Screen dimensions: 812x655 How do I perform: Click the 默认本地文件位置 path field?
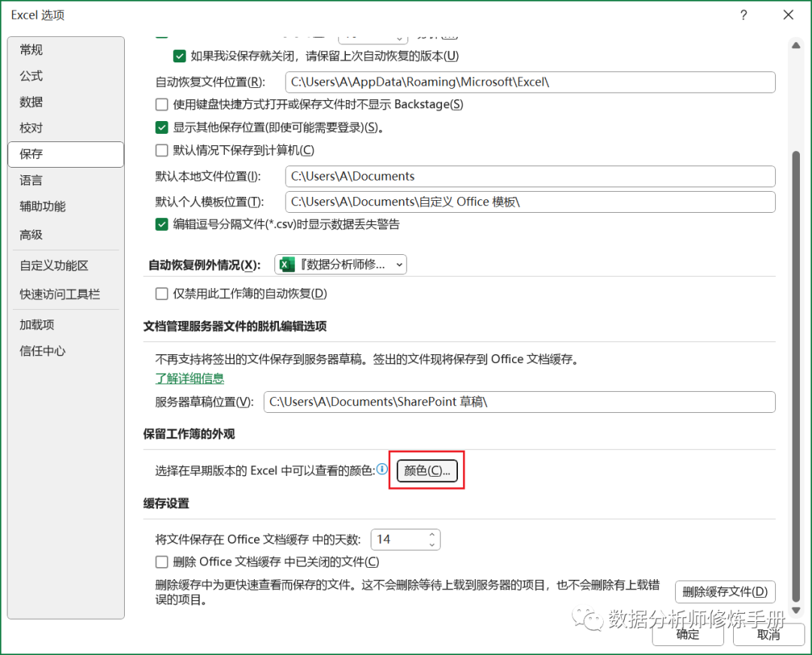(530, 176)
